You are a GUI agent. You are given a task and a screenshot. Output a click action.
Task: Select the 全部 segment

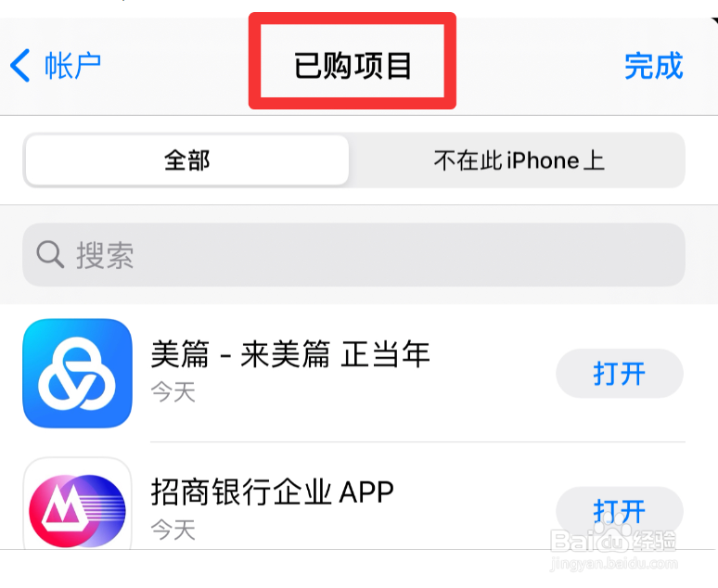pos(187,160)
